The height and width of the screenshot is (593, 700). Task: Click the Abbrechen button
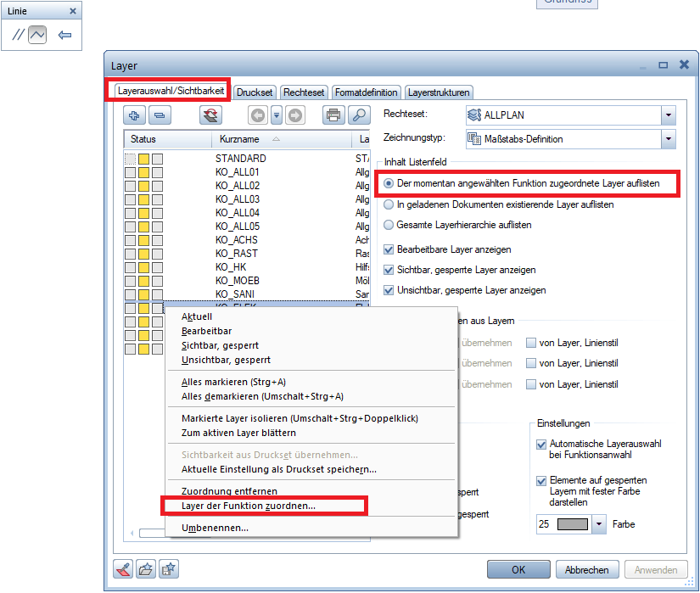[586, 569]
